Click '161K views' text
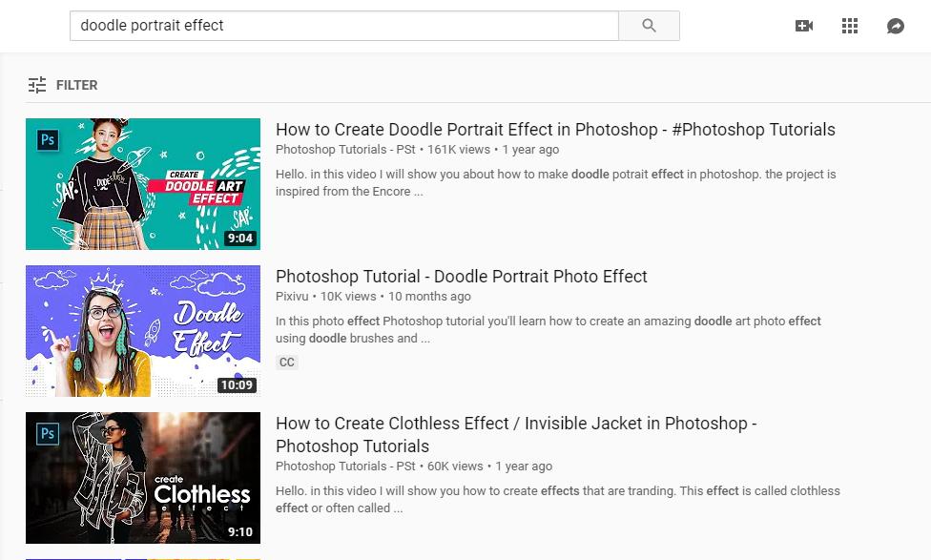The image size is (931, 560). coord(459,150)
